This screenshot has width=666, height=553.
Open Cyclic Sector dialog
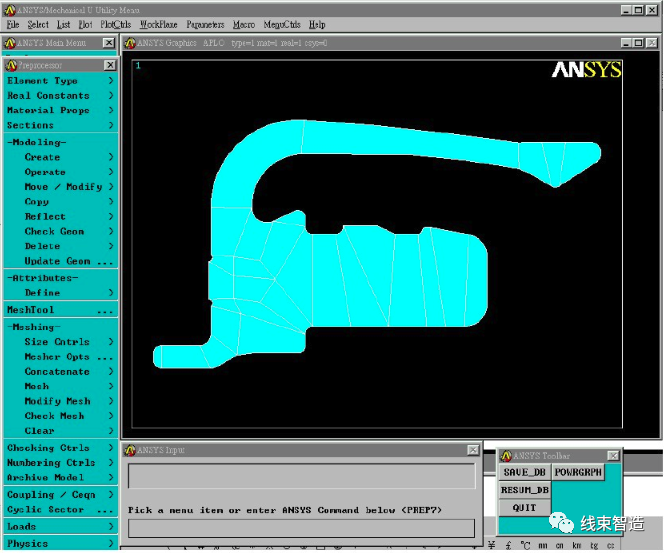point(60,510)
